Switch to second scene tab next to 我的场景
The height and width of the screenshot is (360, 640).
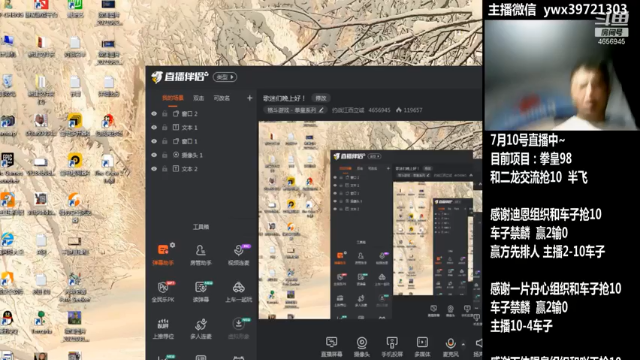click(x=198, y=98)
